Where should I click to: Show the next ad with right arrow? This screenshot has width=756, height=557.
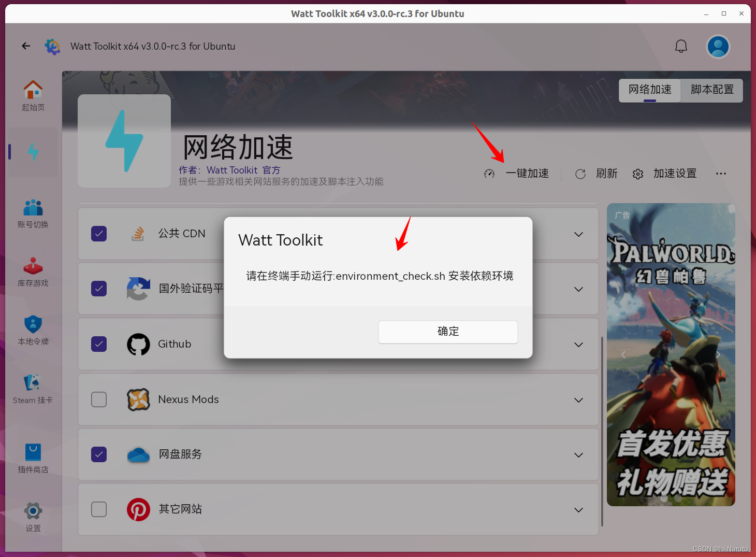coord(718,354)
